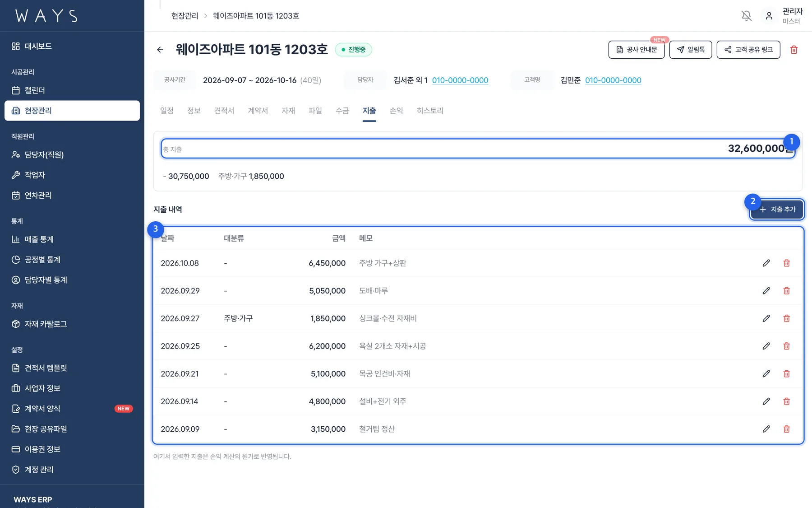The height and width of the screenshot is (508, 812).
Task: Delete the 욕실 2개소 자재+시공 expense
Action: tap(786, 346)
